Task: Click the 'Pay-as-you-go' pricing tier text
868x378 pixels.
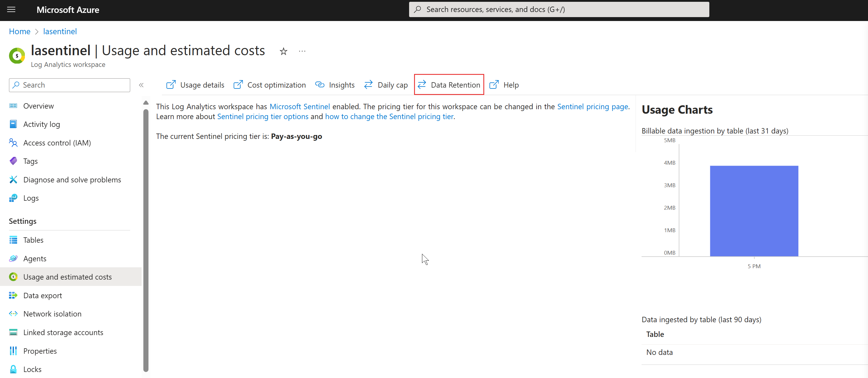Action: (297, 136)
